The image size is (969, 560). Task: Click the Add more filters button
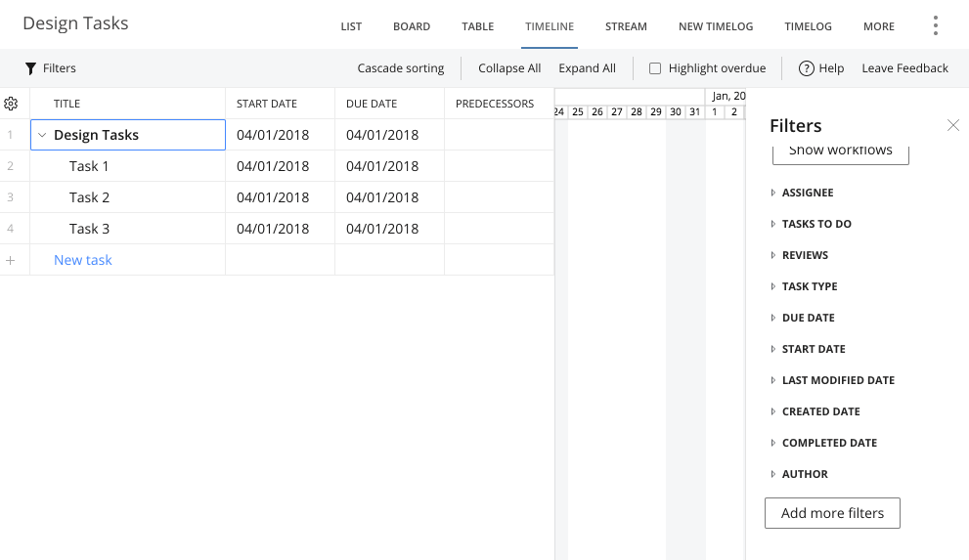click(832, 513)
